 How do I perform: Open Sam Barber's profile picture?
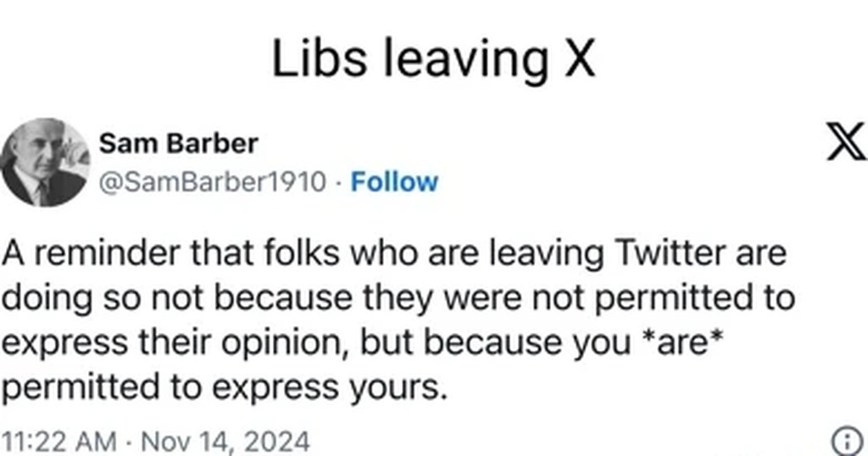[45, 162]
